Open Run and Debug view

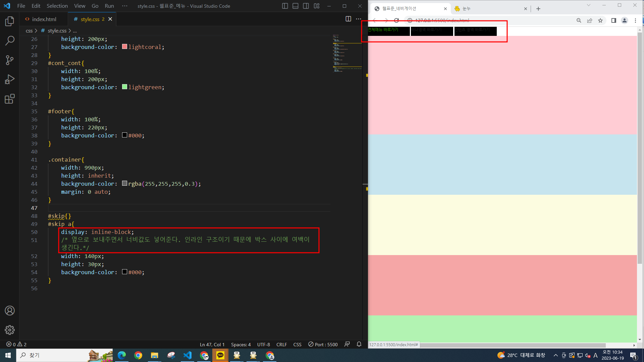click(x=10, y=79)
